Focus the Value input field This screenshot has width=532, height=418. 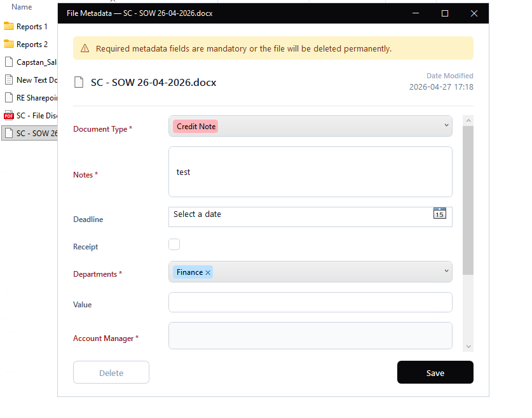tap(310, 302)
